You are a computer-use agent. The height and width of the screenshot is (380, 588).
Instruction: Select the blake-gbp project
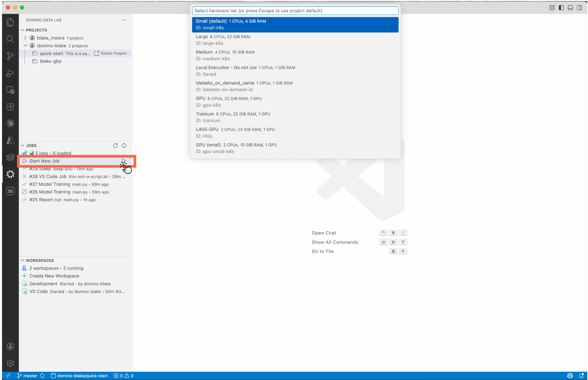(75, 61)
